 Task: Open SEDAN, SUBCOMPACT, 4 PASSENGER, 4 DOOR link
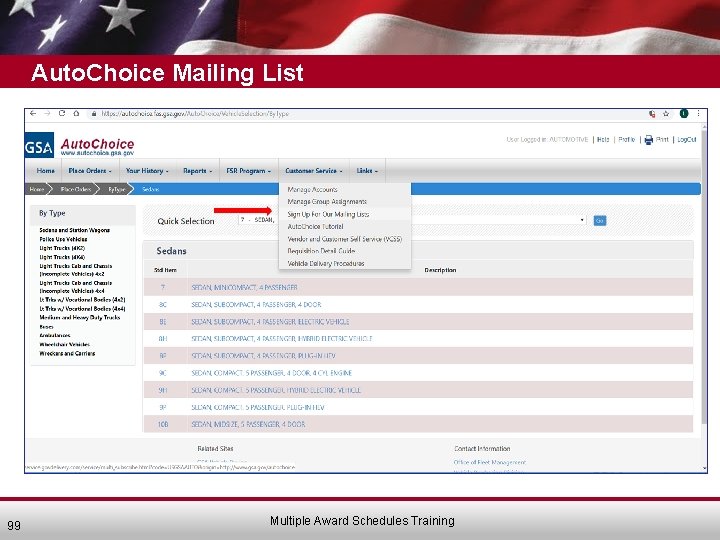click(x=256, y=304)
